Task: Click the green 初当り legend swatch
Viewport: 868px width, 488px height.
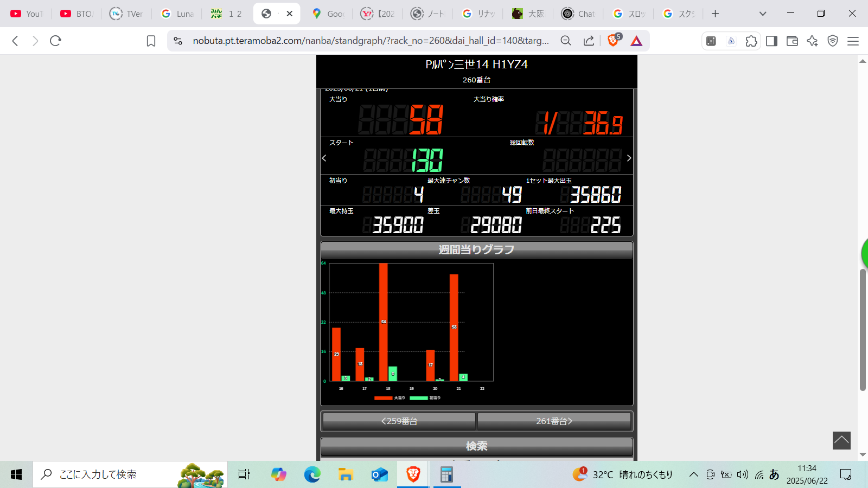Action: click(419, 398)
